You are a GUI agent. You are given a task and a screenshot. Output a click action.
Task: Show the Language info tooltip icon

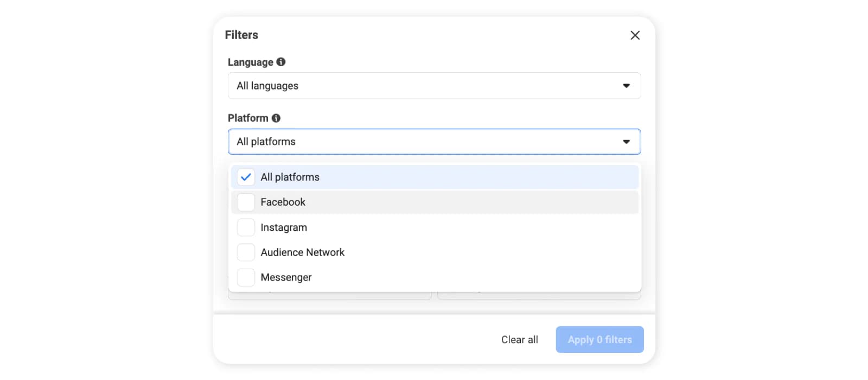click(281, 62)
